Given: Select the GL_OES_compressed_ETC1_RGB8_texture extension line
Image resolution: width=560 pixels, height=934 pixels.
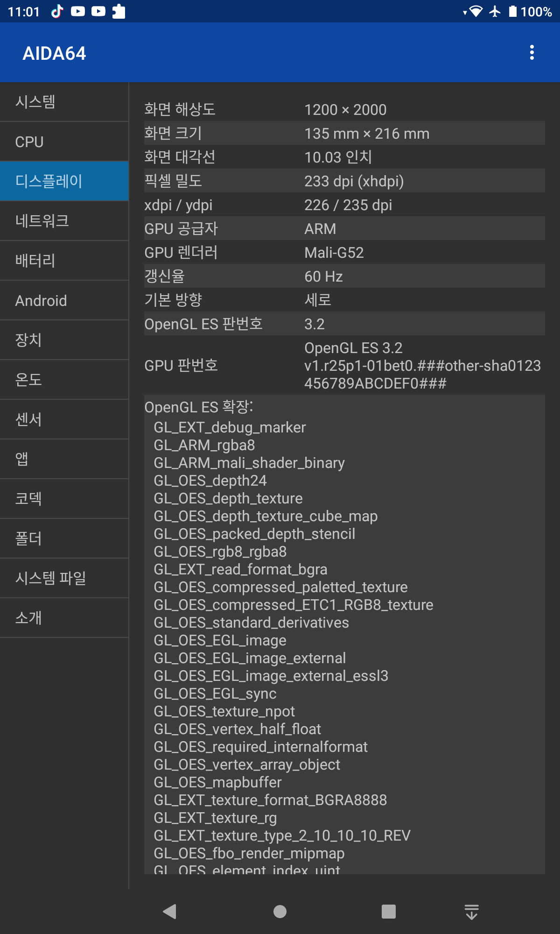Looking at the screenshot, I should point(294,605).
